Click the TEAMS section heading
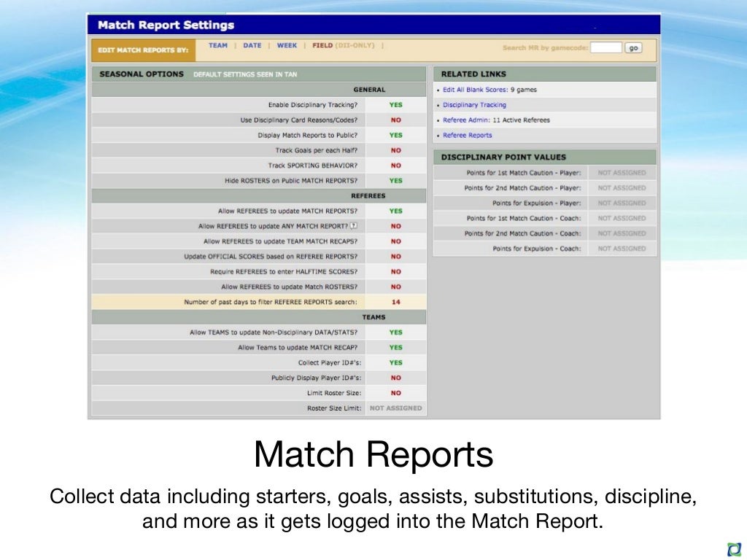 (373, 317)
